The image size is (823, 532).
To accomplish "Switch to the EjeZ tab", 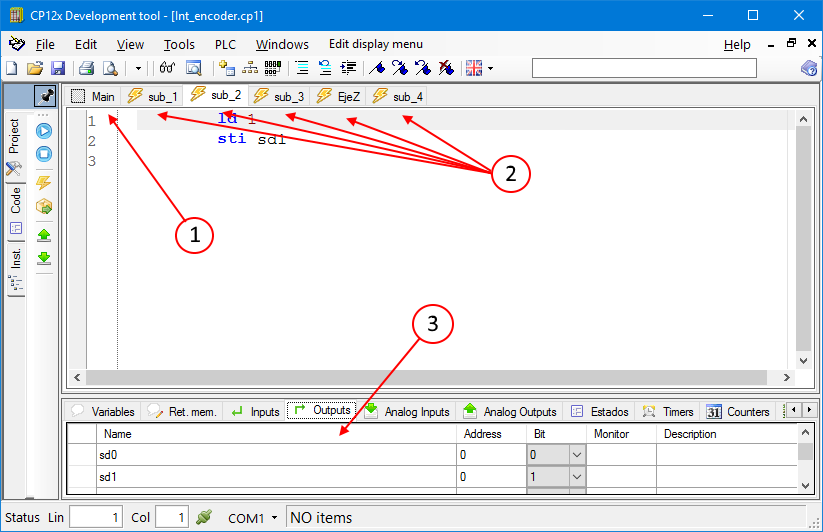I will click(338, 97).
